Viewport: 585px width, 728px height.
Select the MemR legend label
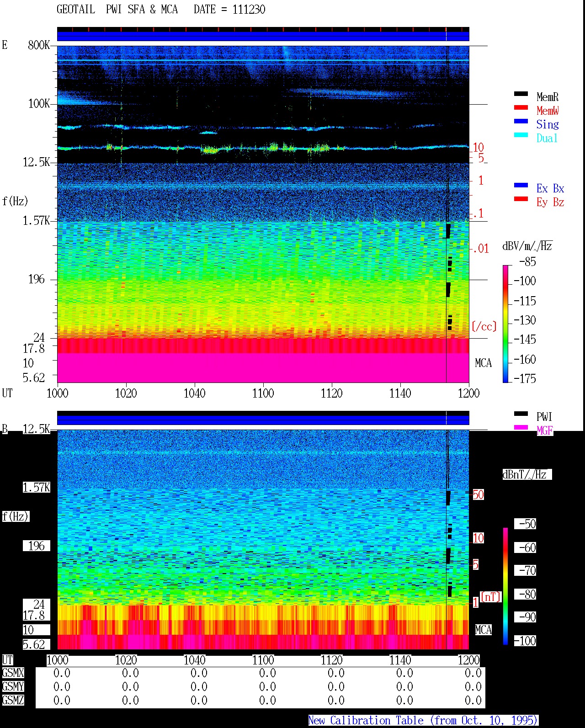tap(548, 97)
